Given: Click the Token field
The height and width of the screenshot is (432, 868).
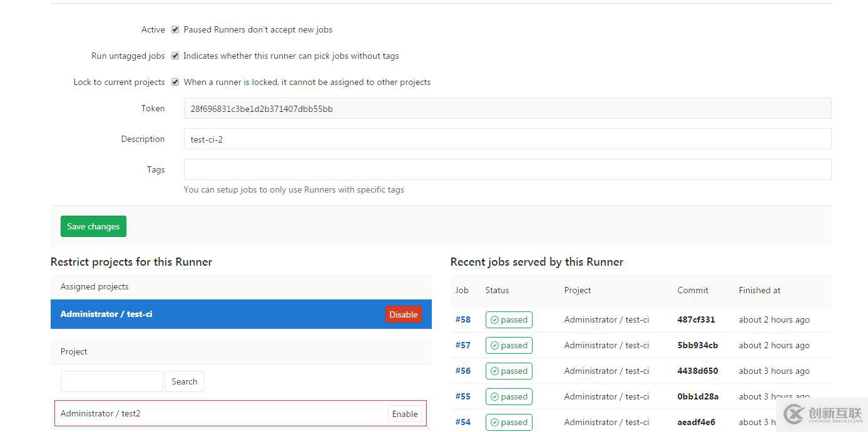Looking at the screenshot, I should 508,108.
